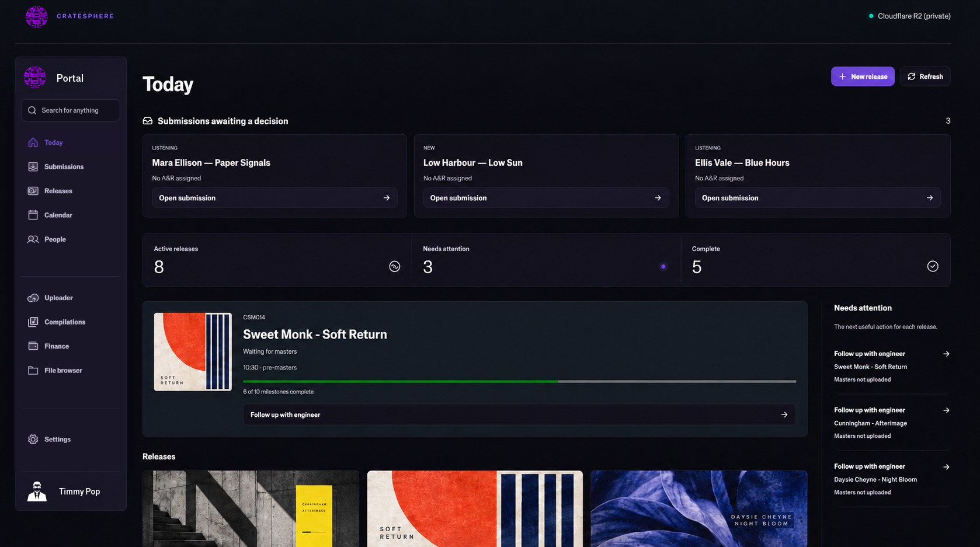
Task: Click the Cratesphere logo in header
Action: point(36,17)
